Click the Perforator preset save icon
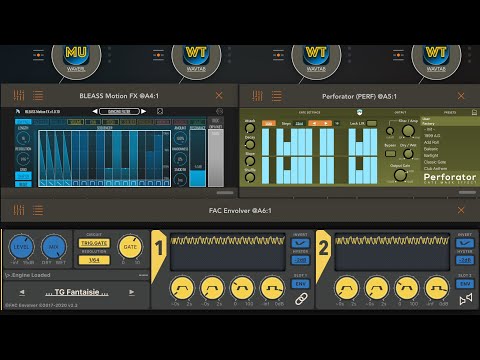The width and height of the screenshot is (480, 360). tap(474, 113)
